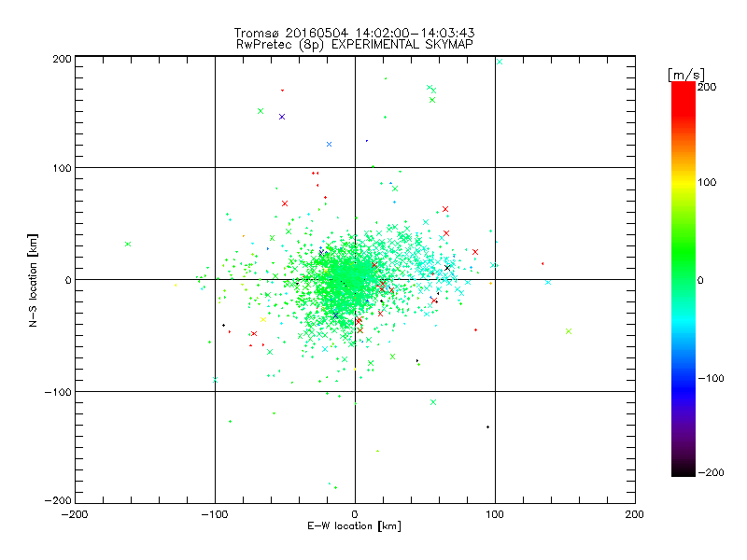Click the title line 'Tromsø 20160504 14:02:00-14:03:43'

(x=354, y=33)
